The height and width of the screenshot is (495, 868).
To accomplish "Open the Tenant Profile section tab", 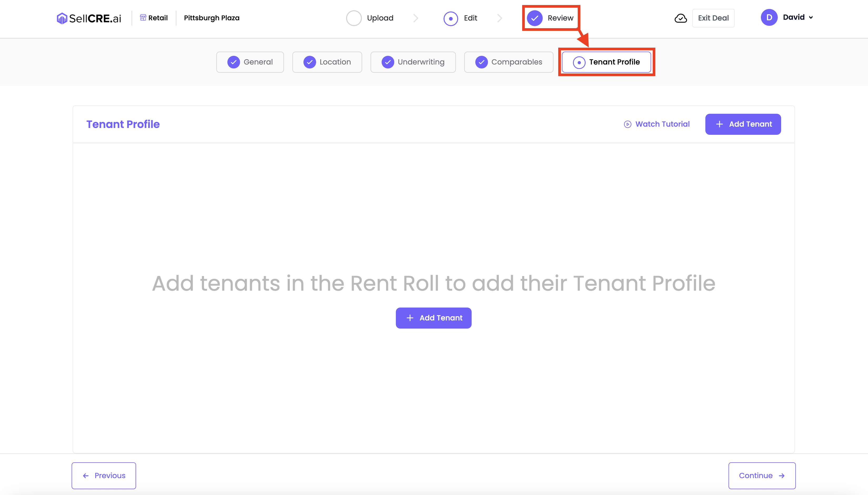I will (606, 62).
